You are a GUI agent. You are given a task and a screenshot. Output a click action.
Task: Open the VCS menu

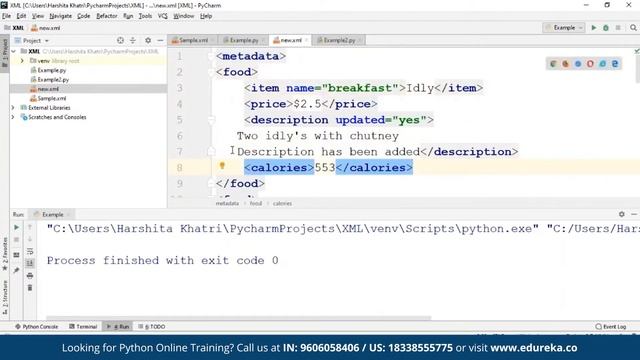162,16
